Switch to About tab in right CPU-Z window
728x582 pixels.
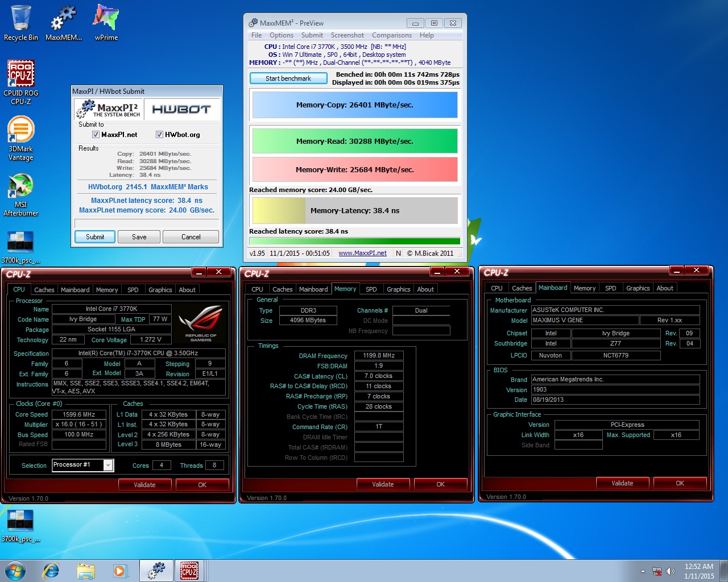665,288
